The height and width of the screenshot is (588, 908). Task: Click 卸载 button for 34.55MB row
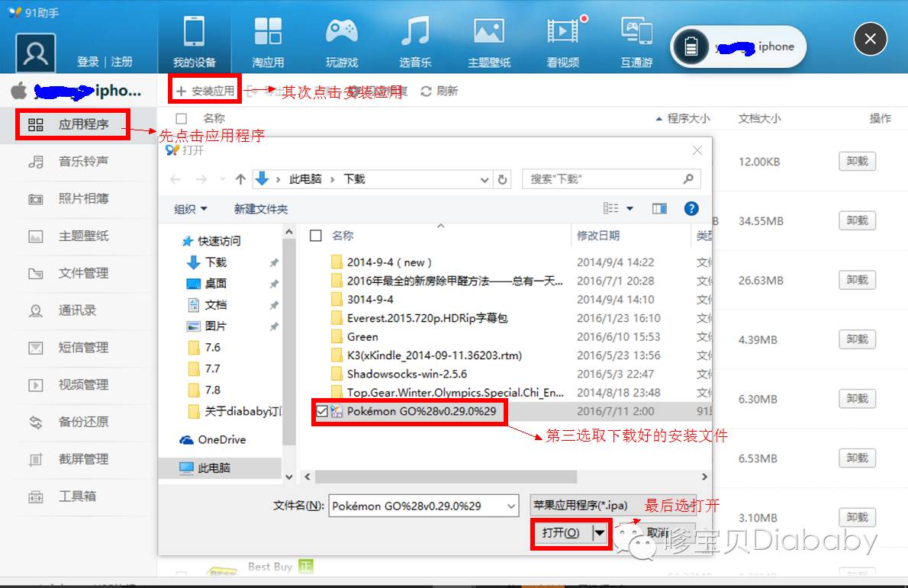857,220
